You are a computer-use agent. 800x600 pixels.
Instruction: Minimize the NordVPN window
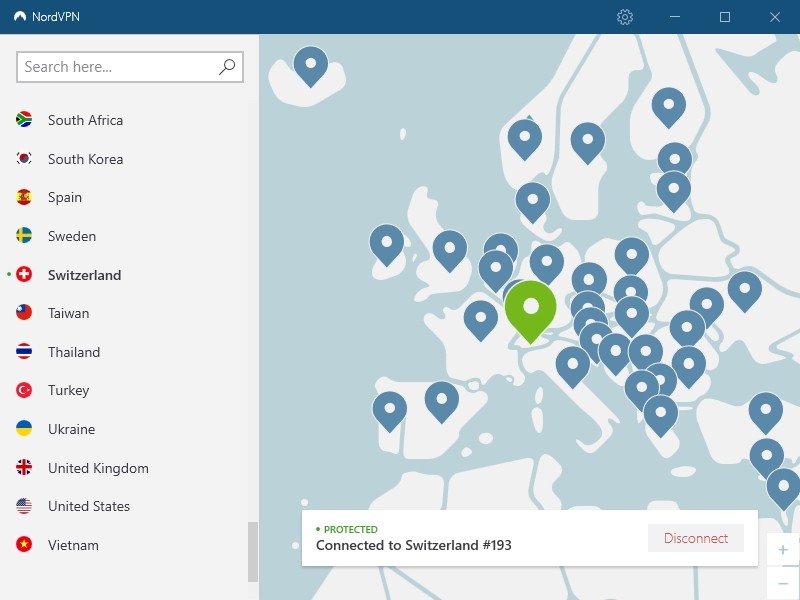click(x=674, y=17)
